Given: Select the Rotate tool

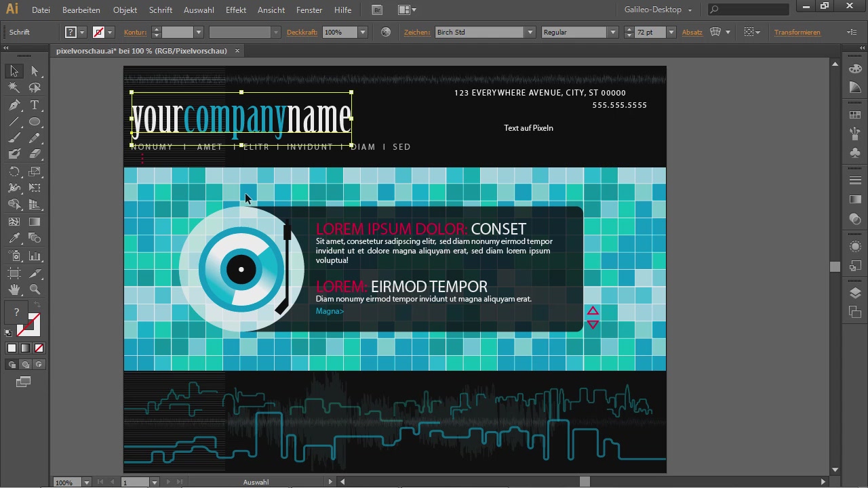Looking at the screenshot, I should click(14, 171).
